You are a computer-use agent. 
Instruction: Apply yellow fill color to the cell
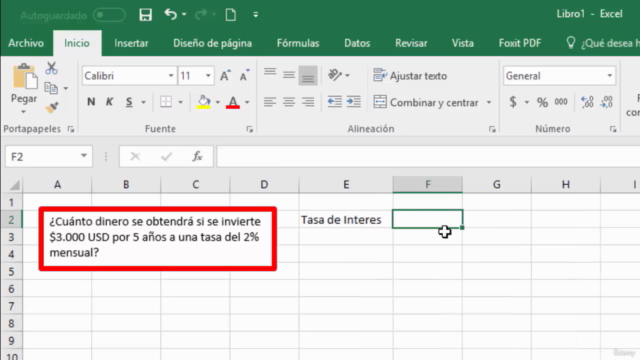pyautogui.click(x=203, y=102)
